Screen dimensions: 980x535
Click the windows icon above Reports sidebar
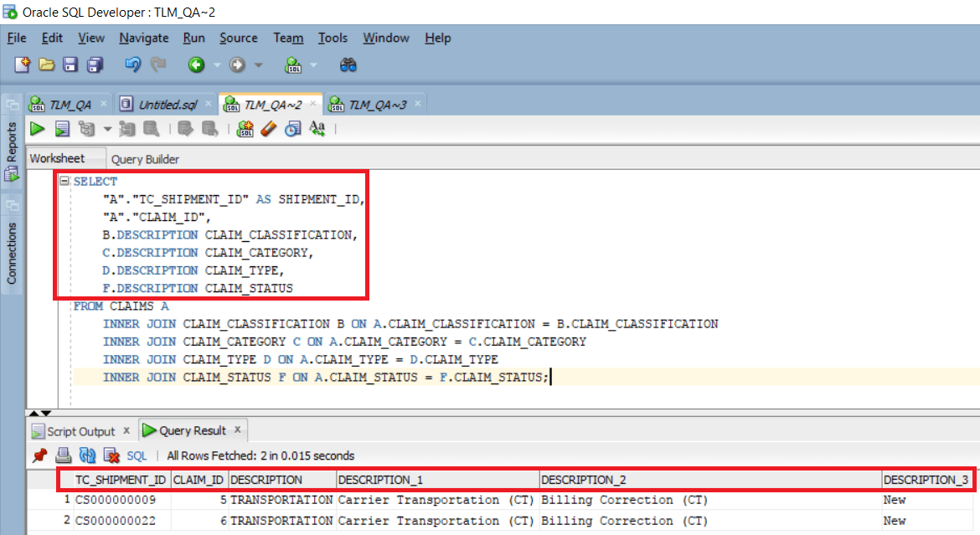12,105
